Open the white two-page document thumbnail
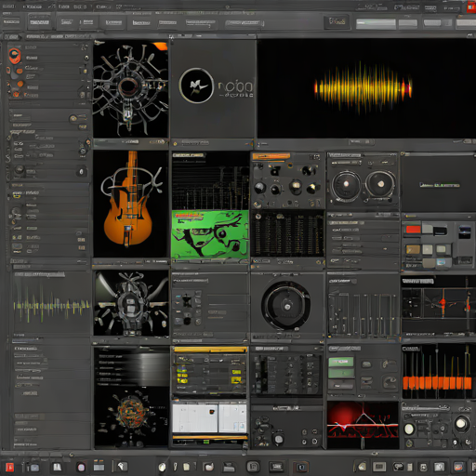This screenshot has height=476, width=476. click(x=210, y=418)
